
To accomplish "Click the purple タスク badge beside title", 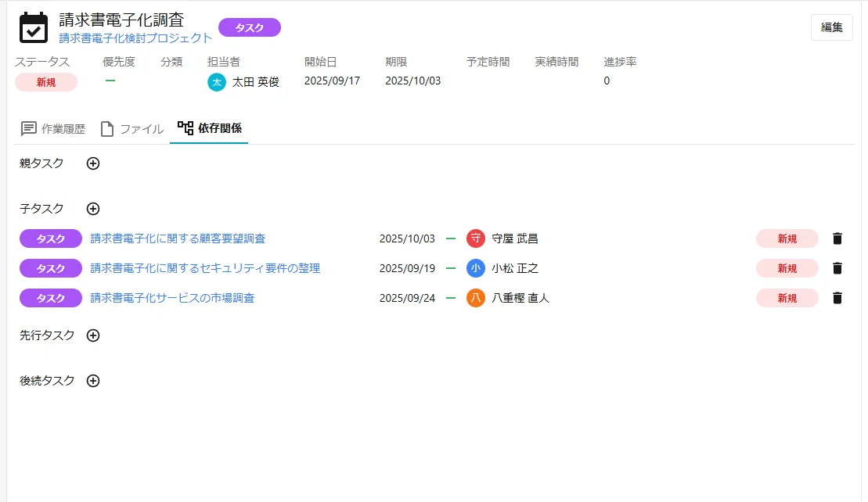I will (x=249, y=27).
